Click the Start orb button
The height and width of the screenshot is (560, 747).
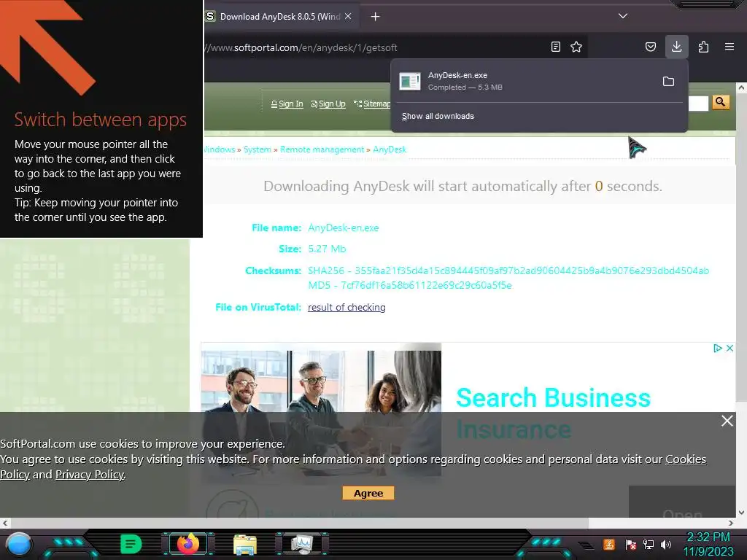[18, 544]
